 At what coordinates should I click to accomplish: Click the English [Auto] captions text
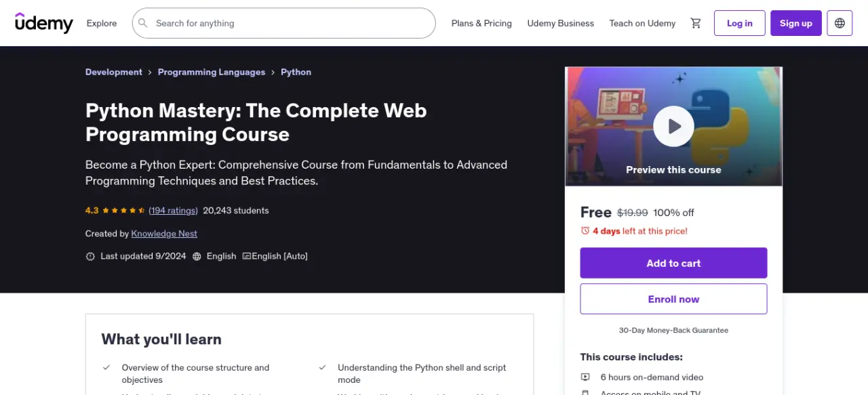pyautogui.click(x=280, y=256)
